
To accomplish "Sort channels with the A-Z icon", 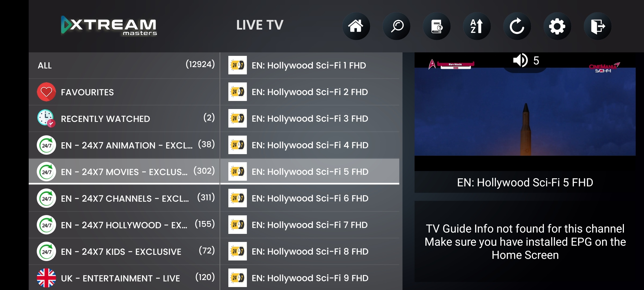I will (477, 26).
